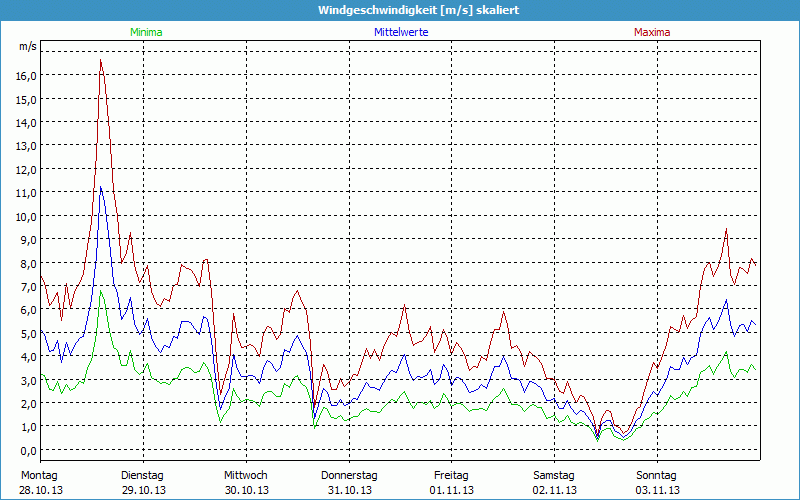800x500 pixels.
Task: Click the '01.11.13' date label
Action: pos(452,490)
